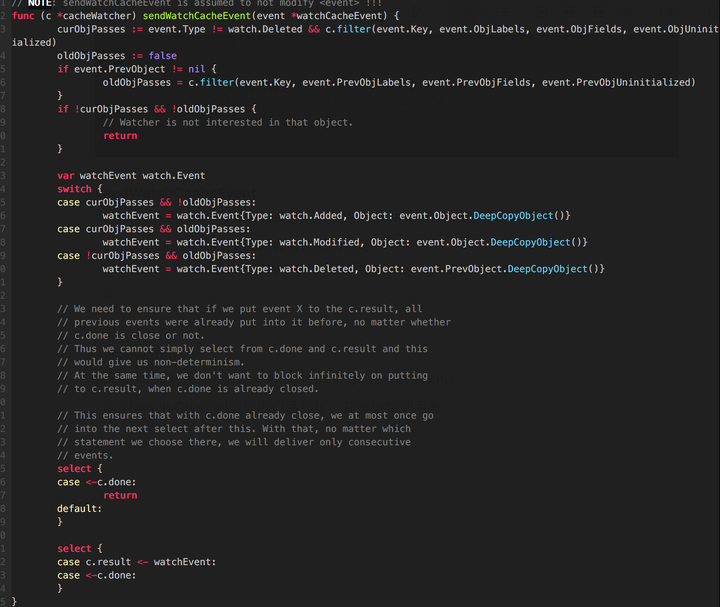
Task: Click DeepCopyObject on the watch.Added line
Action: click(x=513, y=216)
